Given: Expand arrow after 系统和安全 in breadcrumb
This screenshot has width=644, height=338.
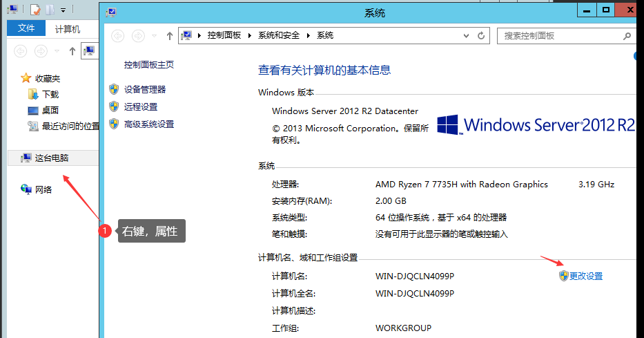Looking at the screenshot, I should click(308, 36).
